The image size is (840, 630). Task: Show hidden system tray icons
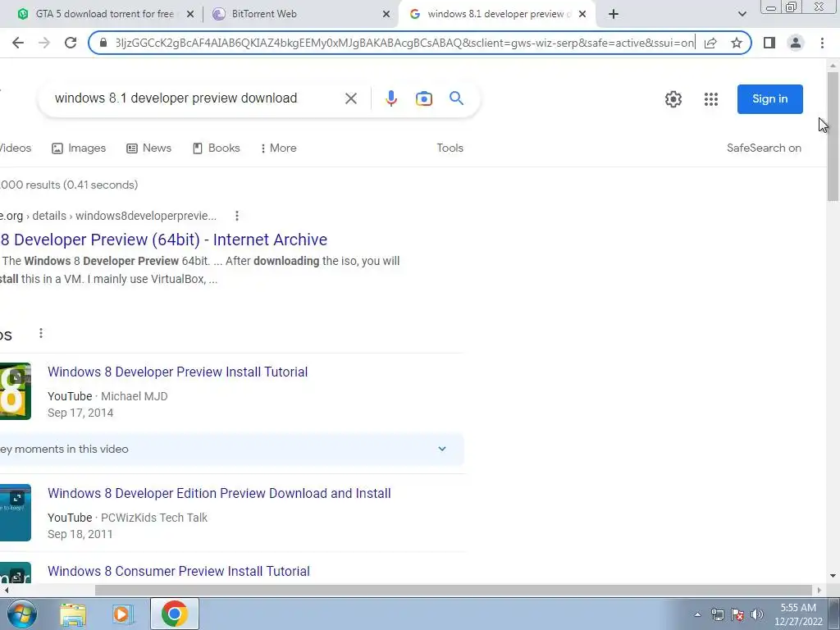[697, 615]
